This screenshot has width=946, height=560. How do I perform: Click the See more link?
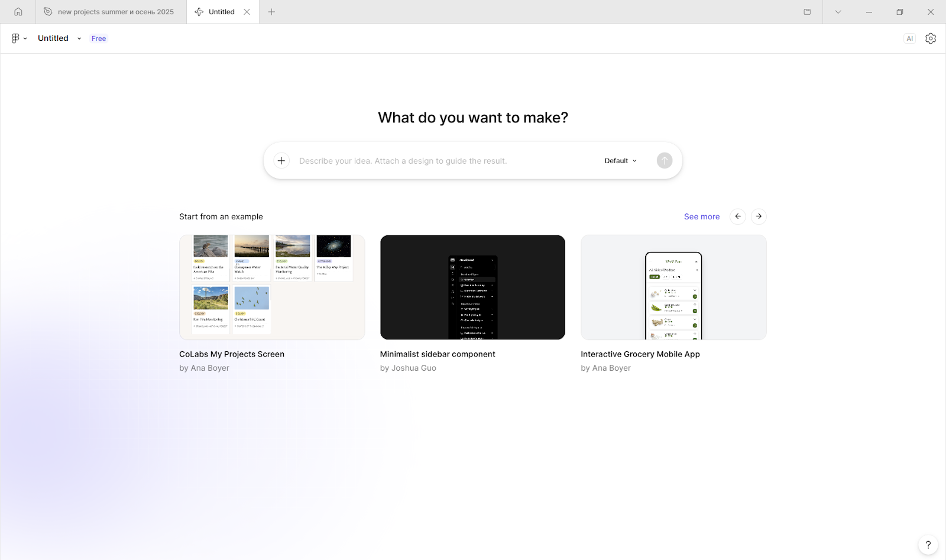coord(702,216)
